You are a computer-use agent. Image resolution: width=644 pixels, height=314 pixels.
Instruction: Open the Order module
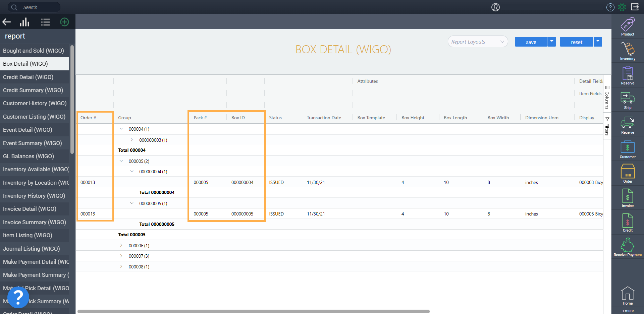click(x=628, y=174)
